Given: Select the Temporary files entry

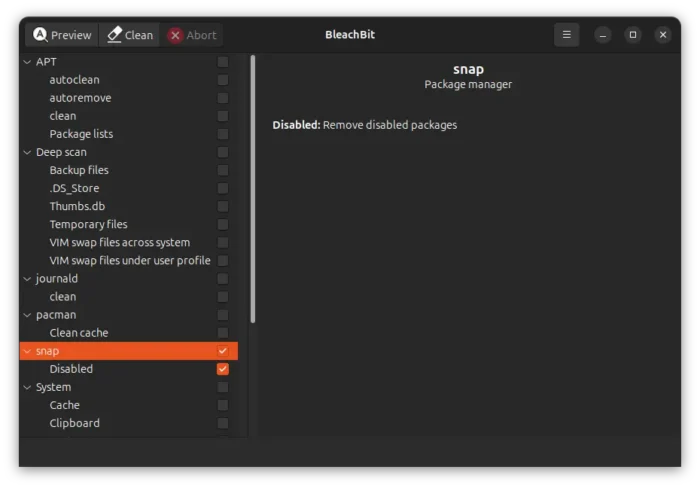Looking at the screenshot, I should (x=88, y=224).
